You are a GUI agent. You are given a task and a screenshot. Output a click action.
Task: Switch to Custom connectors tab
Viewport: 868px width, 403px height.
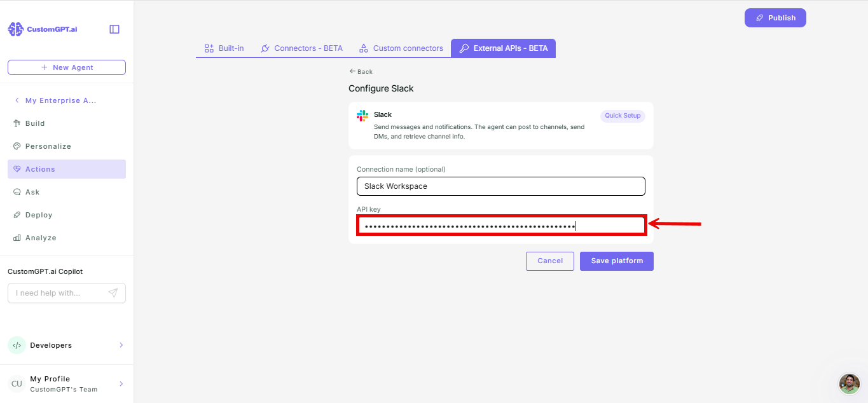[x=401, y=48]
